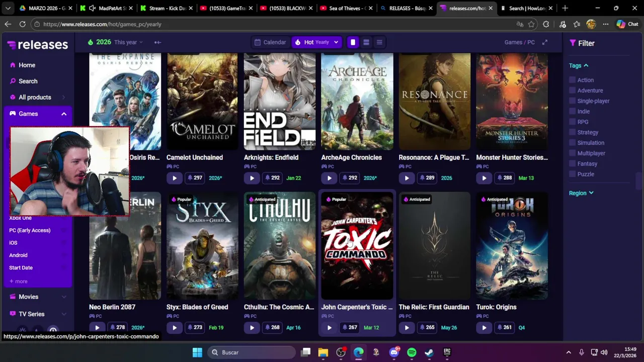Check the Indie tag
This screenshot has height=362, width=644.
coord(572,112)
